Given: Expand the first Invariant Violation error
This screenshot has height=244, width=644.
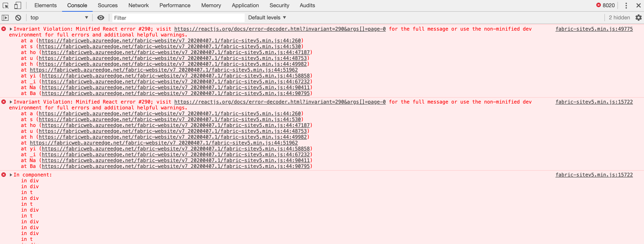Looking at the screenshot, I should [x=11, y=29].
